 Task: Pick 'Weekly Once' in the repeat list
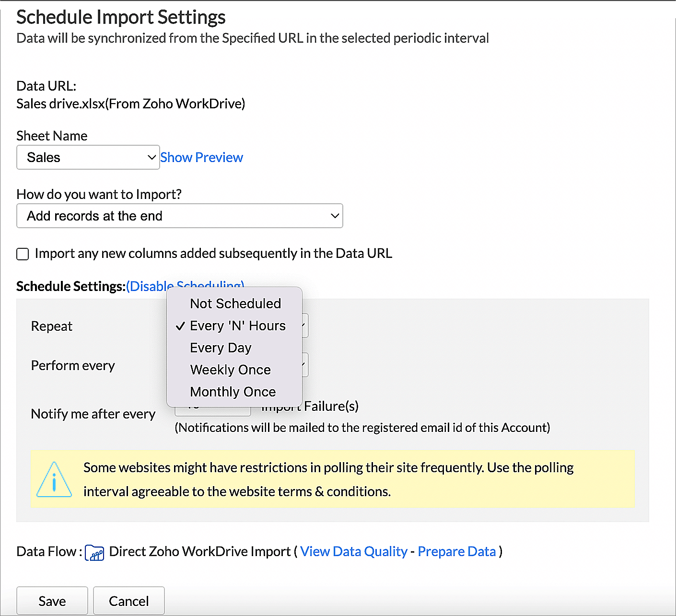[230, 370]
